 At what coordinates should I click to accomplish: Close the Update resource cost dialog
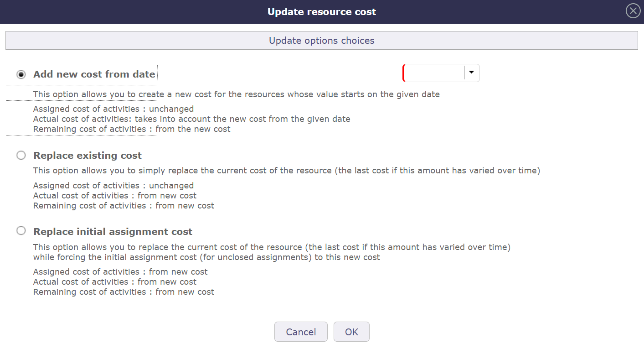[x=633, y=10]
